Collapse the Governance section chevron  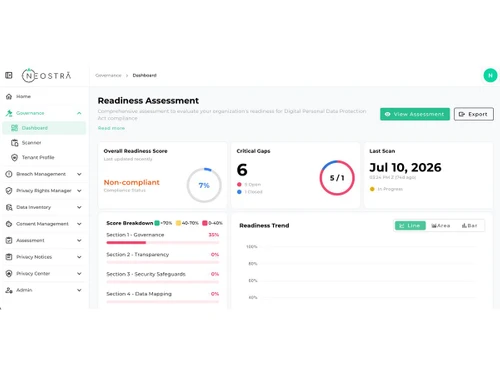(79, 113)
